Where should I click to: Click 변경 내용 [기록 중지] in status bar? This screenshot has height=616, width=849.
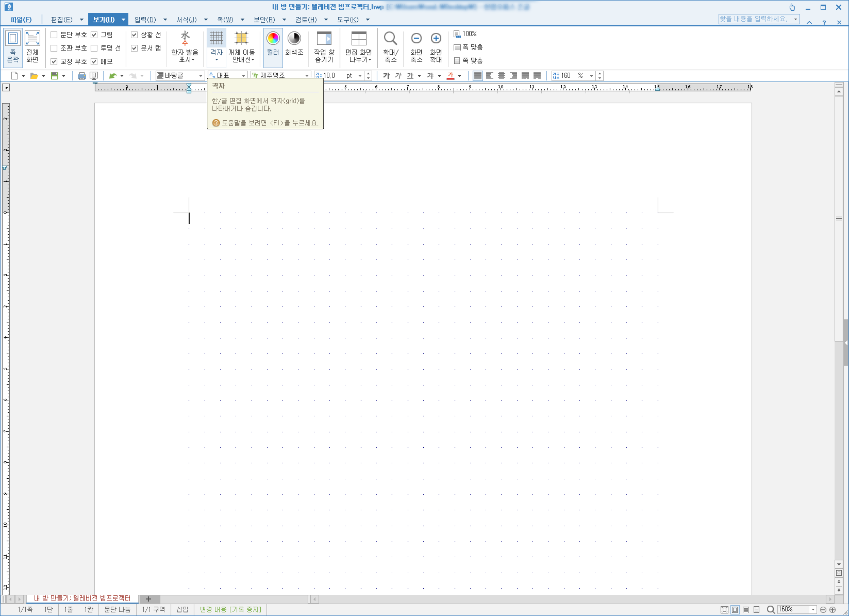230,610
